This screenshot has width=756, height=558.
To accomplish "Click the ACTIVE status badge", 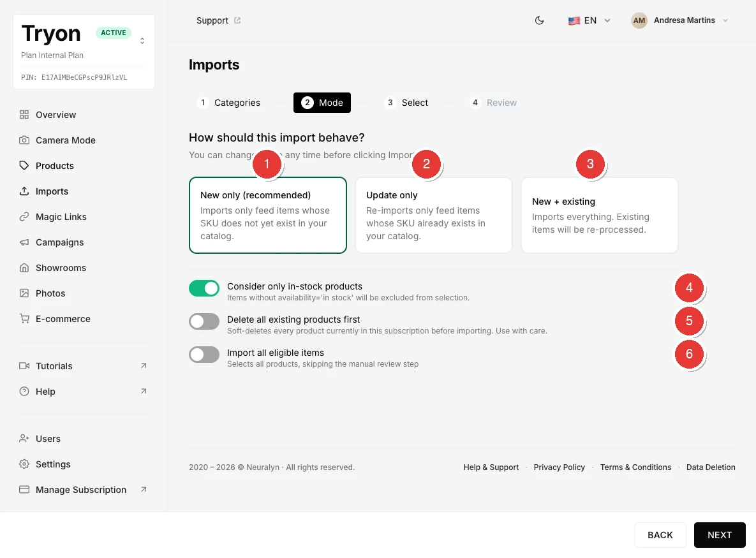I will click(x=114, y=33).
